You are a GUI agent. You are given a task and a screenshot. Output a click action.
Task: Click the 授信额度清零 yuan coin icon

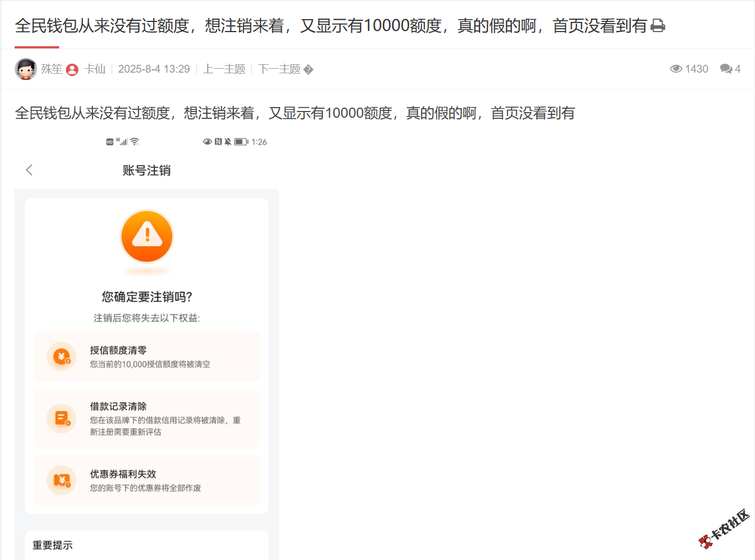point(61,357)
